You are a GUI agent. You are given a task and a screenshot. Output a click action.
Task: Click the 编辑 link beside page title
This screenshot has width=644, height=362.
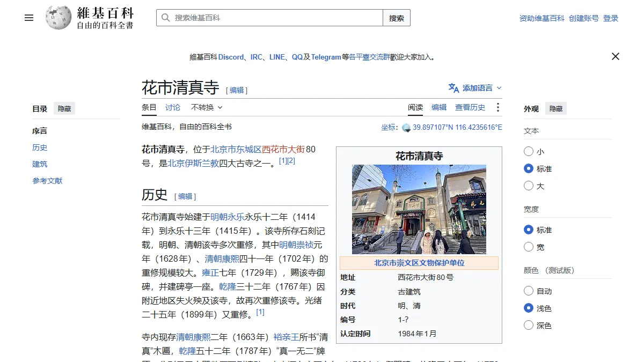[x=237, y=90]
